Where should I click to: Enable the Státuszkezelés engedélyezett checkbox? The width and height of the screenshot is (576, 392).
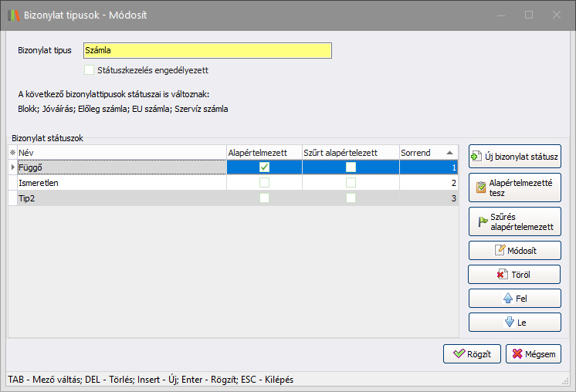[89, 70]
